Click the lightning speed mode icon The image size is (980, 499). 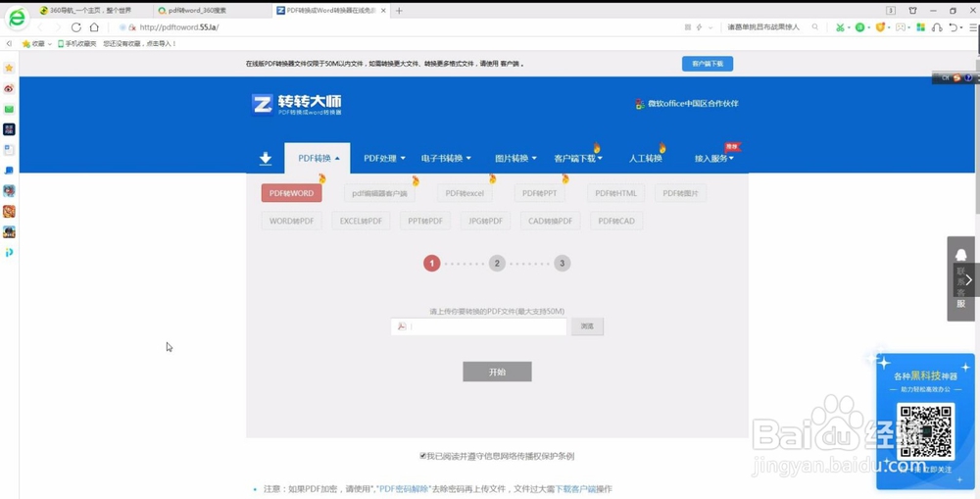click(x=700, y=27)
